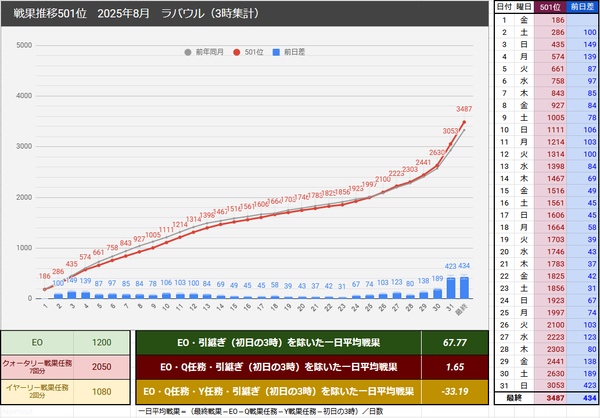Click table cell 1997 in day 25 row
This screenshot has width=600, height=418.
(550, 313)
